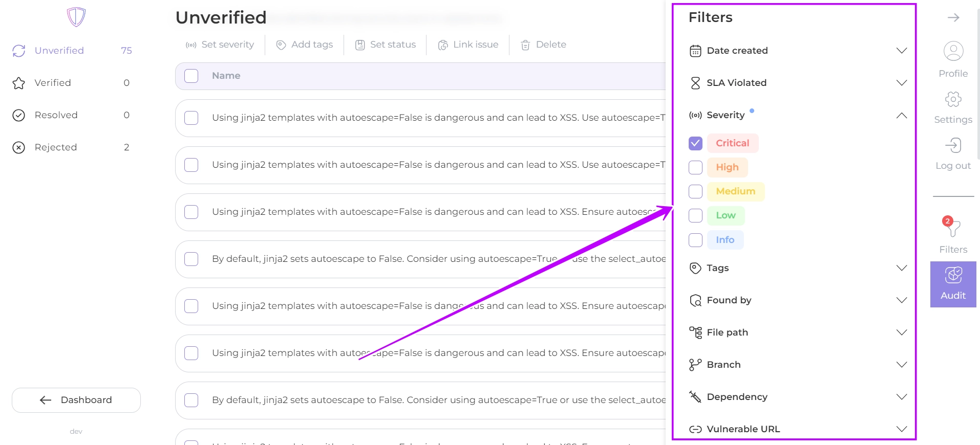This screenshot has width=980, height=445.
Task: Click the shield logo at top left
Action: (x=76, y=17)
